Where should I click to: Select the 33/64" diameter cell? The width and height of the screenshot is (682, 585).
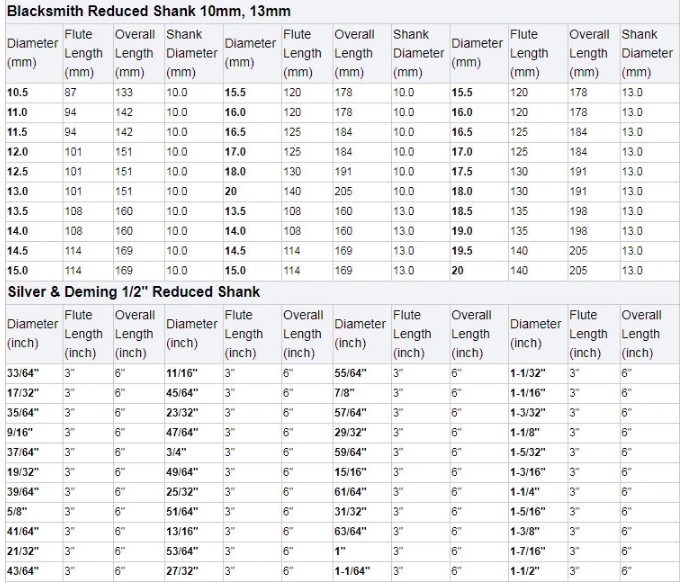click(x=23, y=372)
